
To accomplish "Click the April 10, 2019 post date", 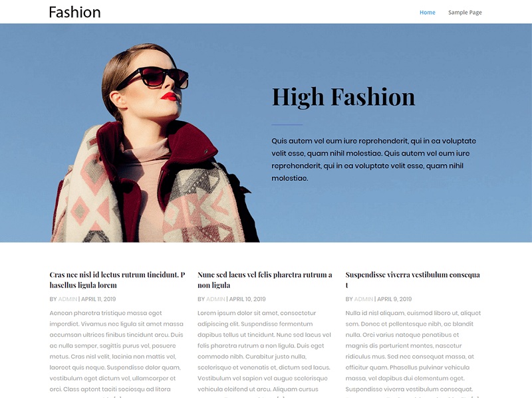I will click(247, 299).
